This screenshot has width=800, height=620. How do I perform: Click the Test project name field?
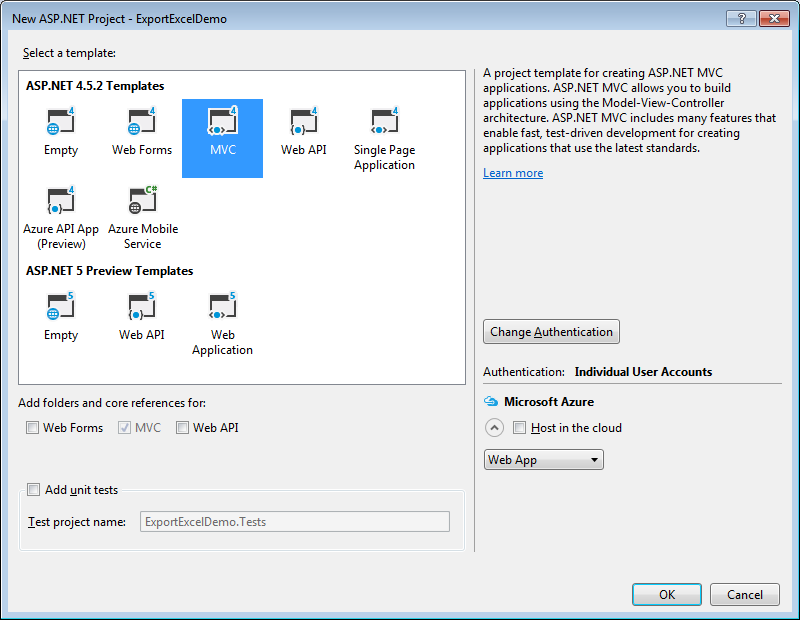pyautogui.click(x=295, y=522)
